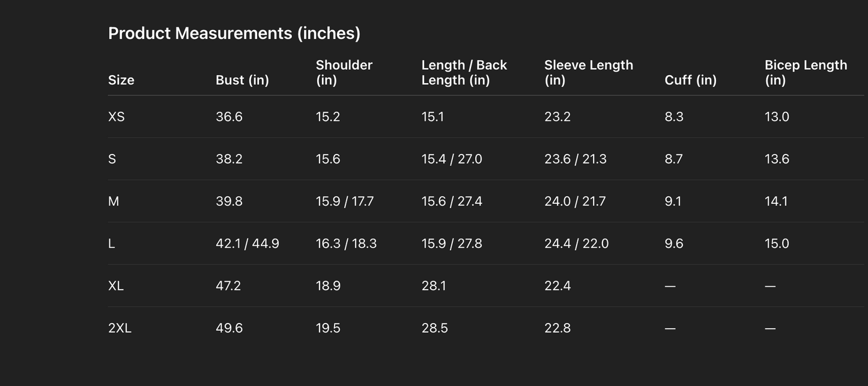Image resolution: width=868 pixels, height=386 pixels.
Task: Click the 14.1 bicep length value
Action: pyautogui.click(x=776, y=201)
